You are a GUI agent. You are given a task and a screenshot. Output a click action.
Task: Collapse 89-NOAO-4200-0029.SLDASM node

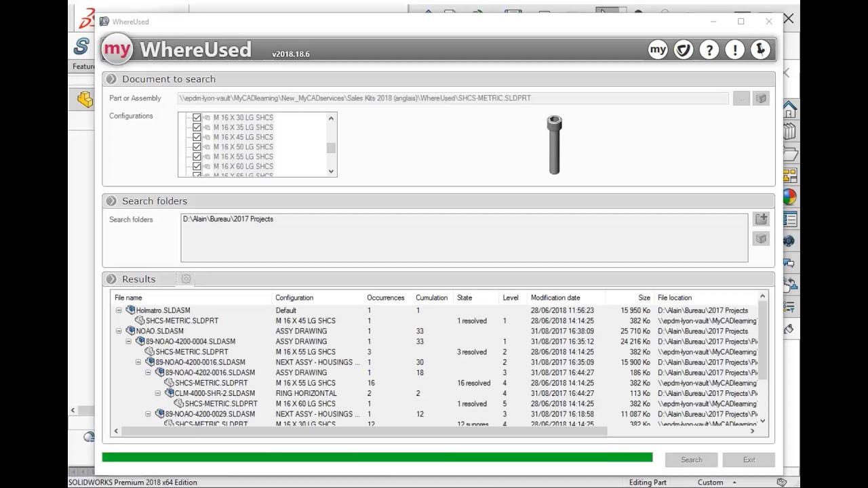tap(148, 414)
